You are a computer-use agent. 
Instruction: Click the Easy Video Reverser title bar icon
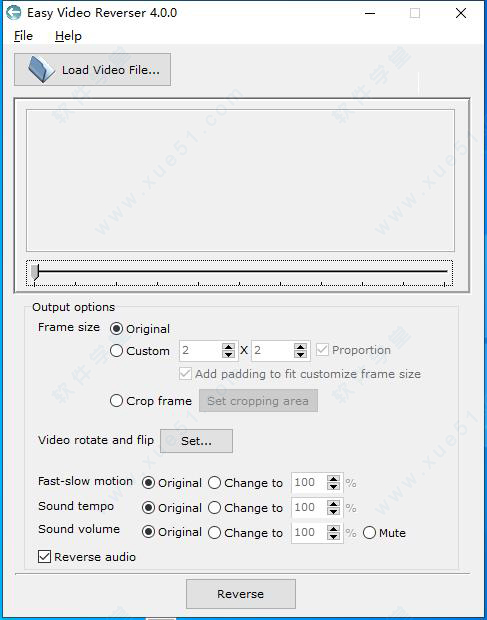(x=14, y=13)
